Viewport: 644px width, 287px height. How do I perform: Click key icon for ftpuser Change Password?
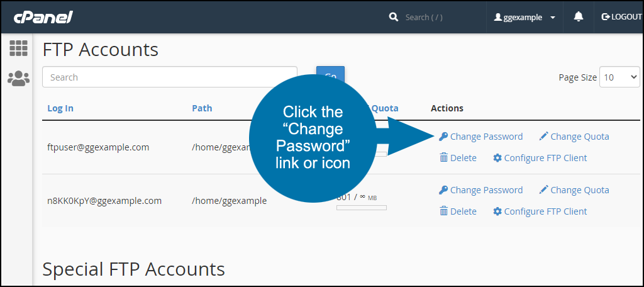[443, 137]
